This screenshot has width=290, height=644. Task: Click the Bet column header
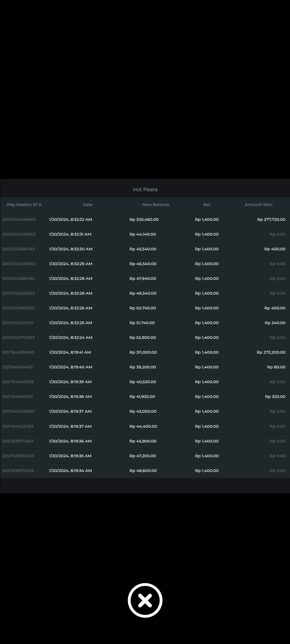[x=207, y=204]
